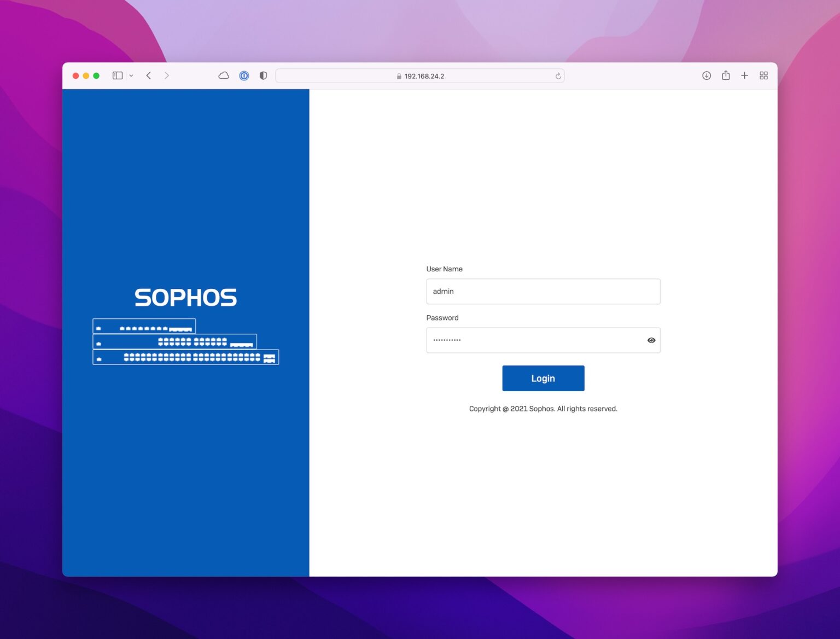Open a new tab with the plus icon
Viewport: 840px width, 639px height.
[744, 75]
